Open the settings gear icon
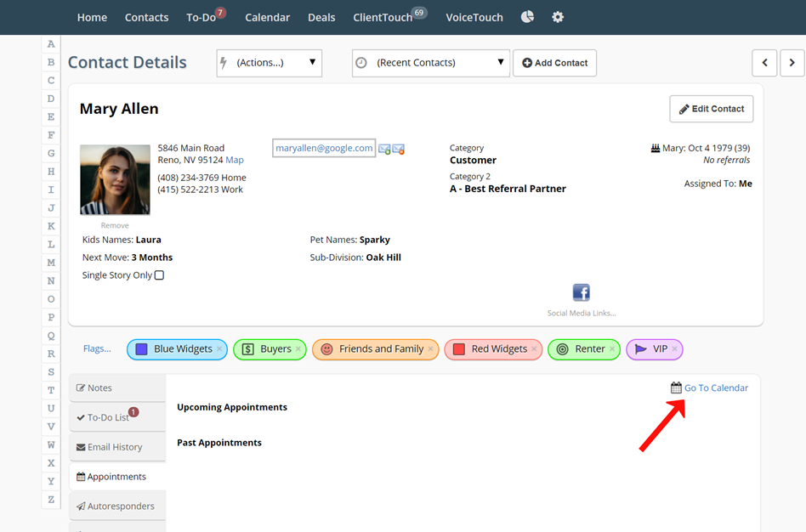The height and width of the screenshot is (532, 806). pyautogui.click(x=558, y=17)
